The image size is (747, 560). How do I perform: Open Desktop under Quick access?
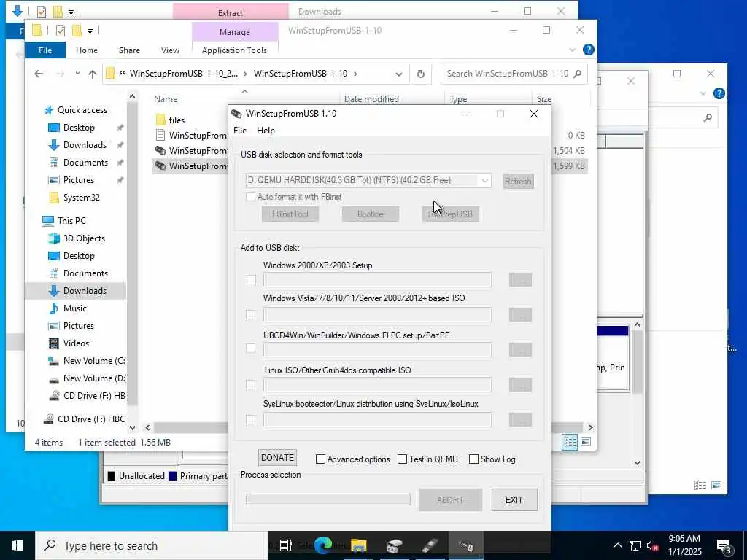(x=79, y=128)
